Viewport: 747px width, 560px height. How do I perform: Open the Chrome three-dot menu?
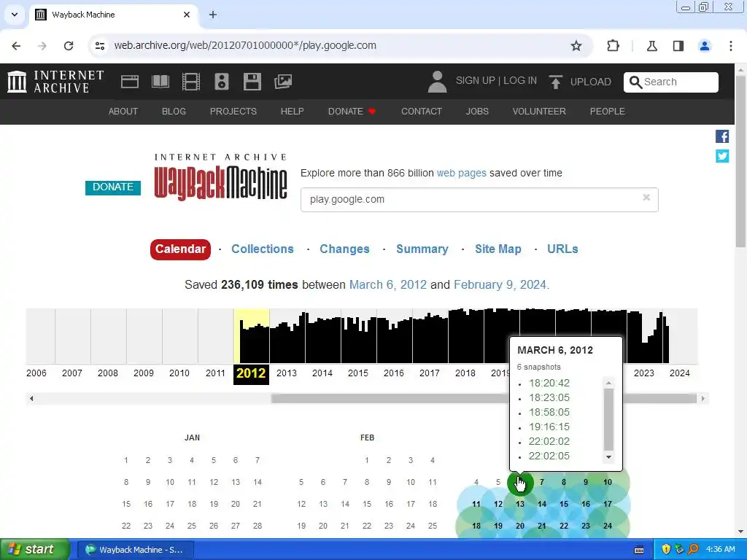click(731, 46)
